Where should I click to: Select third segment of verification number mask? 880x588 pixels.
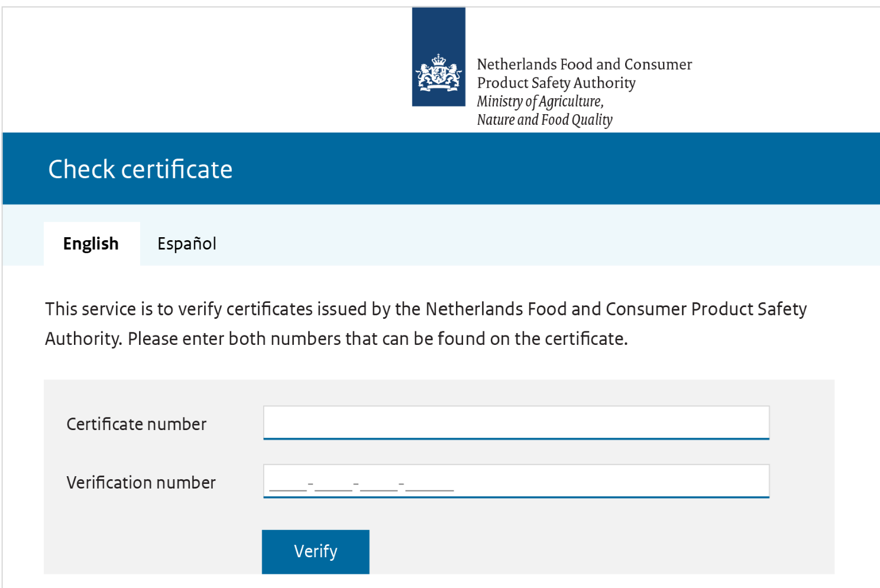click(379, 485)
